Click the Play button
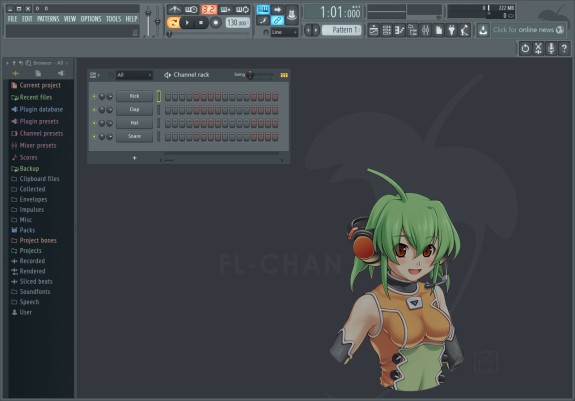 pyautogui.click(x=187, y=23)
